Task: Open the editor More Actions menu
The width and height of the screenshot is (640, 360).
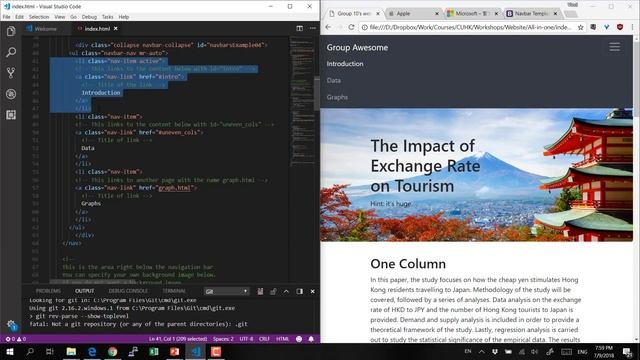Action: (x=313, y=28)
